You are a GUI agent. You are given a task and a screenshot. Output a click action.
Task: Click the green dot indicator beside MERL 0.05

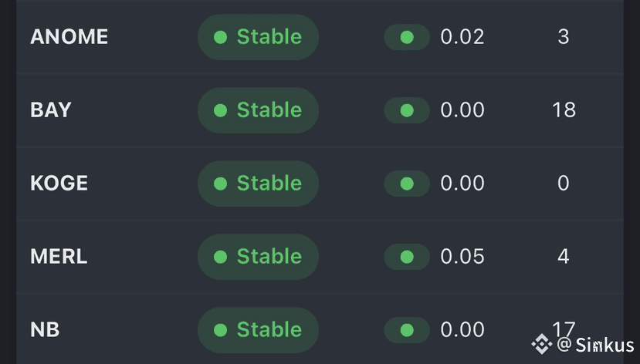407,257
